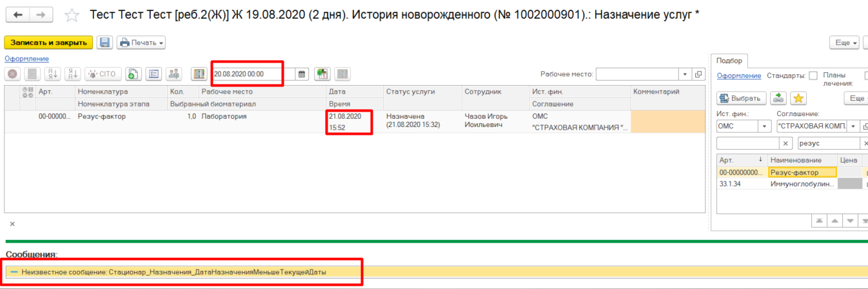868x289 pixels.
Task: Expand the Рабочее место dropdown
Action: point(685,74)
